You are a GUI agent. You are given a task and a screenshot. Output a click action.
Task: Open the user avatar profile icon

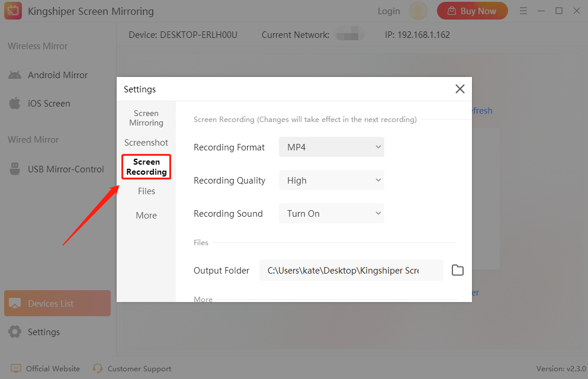click(x=417, y=11)
